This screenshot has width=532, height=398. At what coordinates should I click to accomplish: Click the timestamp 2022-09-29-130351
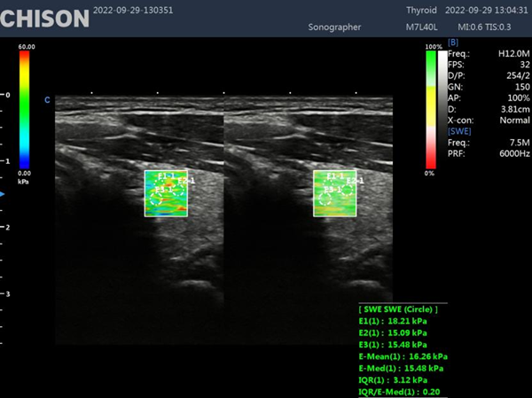[133, 10]
